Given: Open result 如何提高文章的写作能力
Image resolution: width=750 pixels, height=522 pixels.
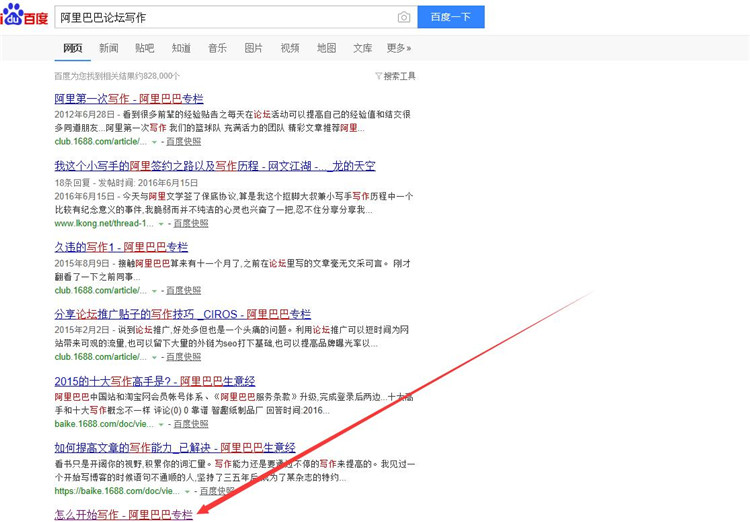Looking at the screenshot, I should (175, 447).
